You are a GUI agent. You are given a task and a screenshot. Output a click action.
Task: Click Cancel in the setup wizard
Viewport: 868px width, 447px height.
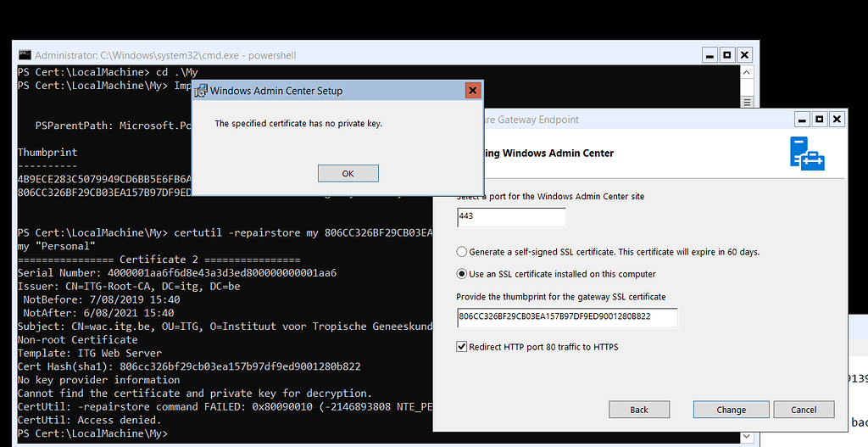point(804,410)
